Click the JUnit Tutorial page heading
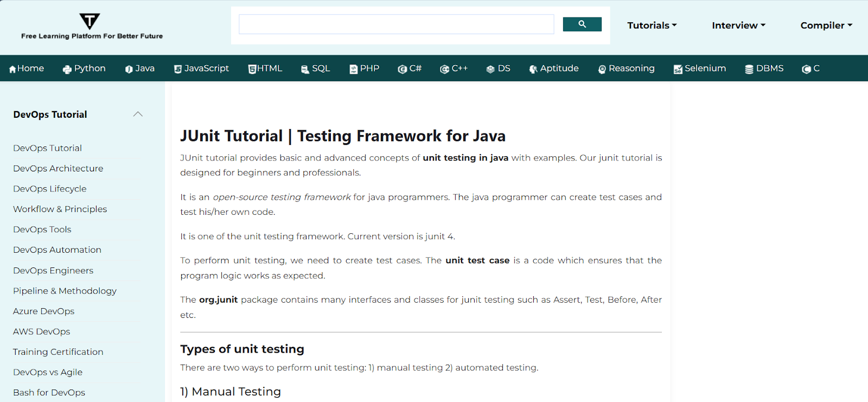This screenshot has height=402, width=868. [x=343, y=136]
